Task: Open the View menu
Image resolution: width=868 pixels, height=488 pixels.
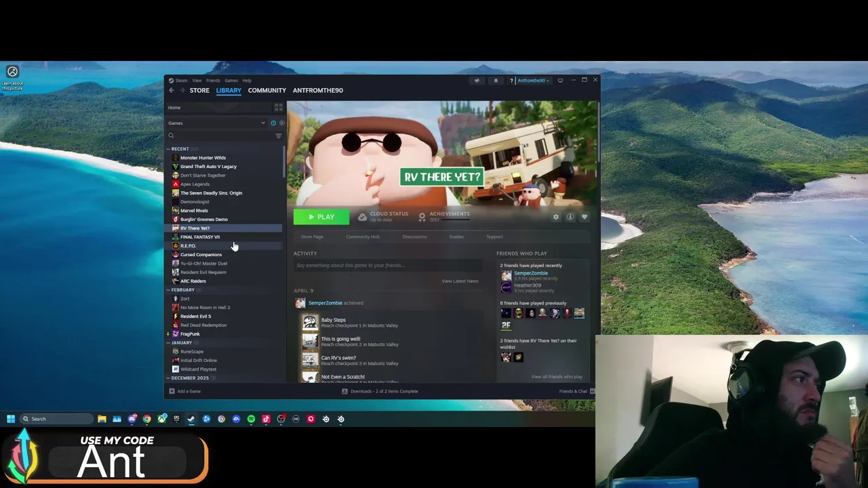Action: pyautogui.click(x=197, y=80)
